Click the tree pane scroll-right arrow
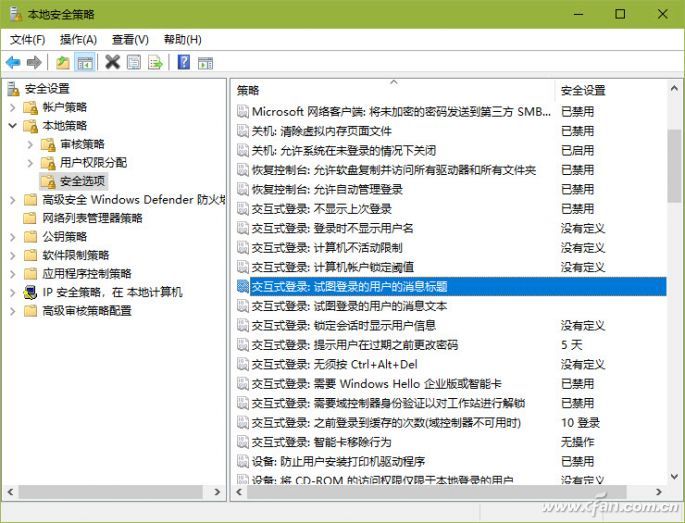Viewport: 685px width, 523px height. coord(218,492)
